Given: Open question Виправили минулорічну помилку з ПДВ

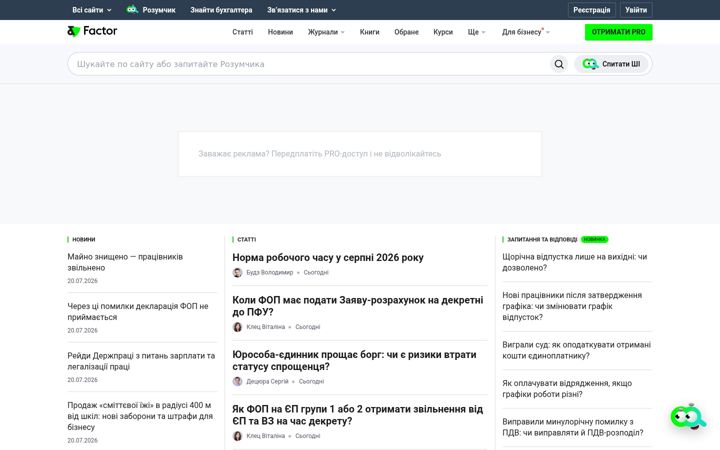Looking at the screenshot, I should (x=573, y=428).
